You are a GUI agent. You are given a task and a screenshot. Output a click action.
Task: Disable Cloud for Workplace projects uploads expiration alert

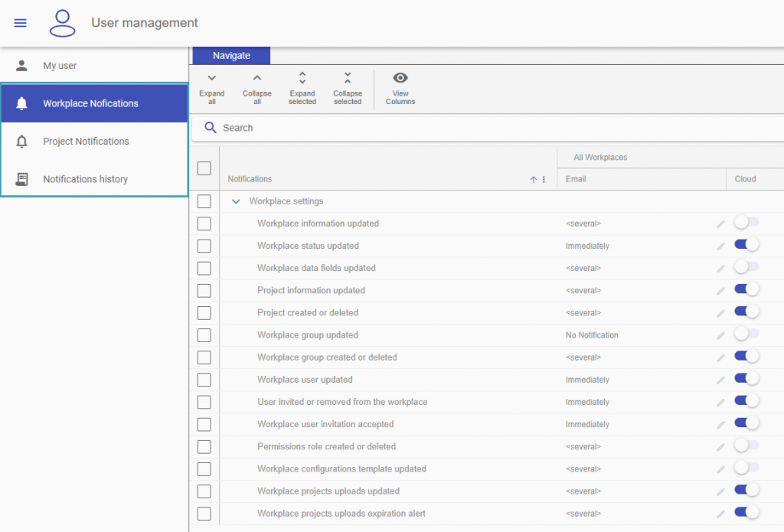746,512
